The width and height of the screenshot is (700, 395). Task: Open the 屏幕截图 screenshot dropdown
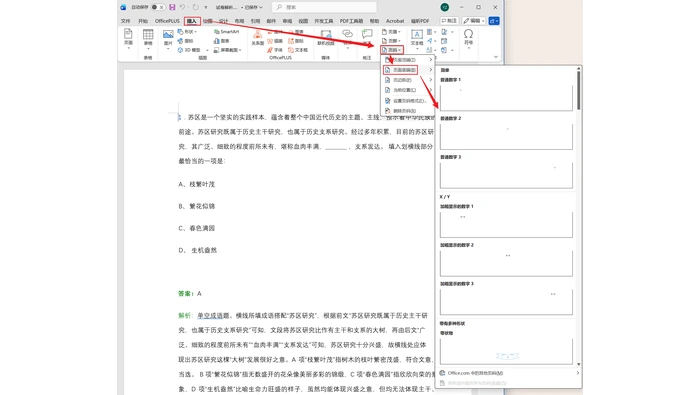click(227, 50)
